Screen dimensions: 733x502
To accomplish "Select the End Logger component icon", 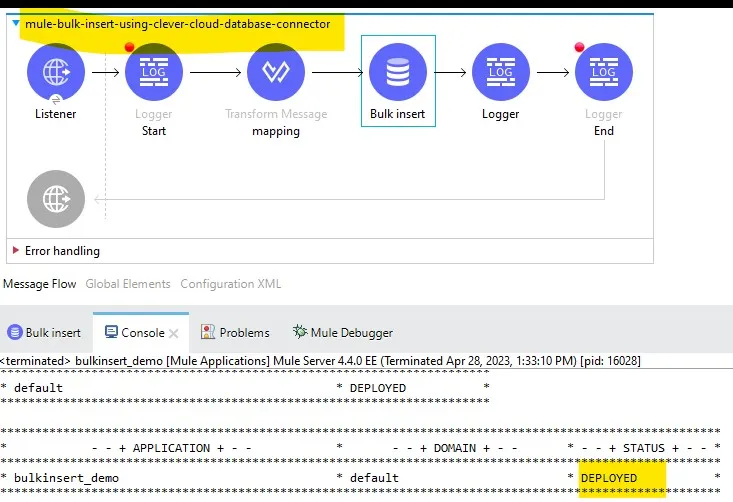I will tap(604, 72).
